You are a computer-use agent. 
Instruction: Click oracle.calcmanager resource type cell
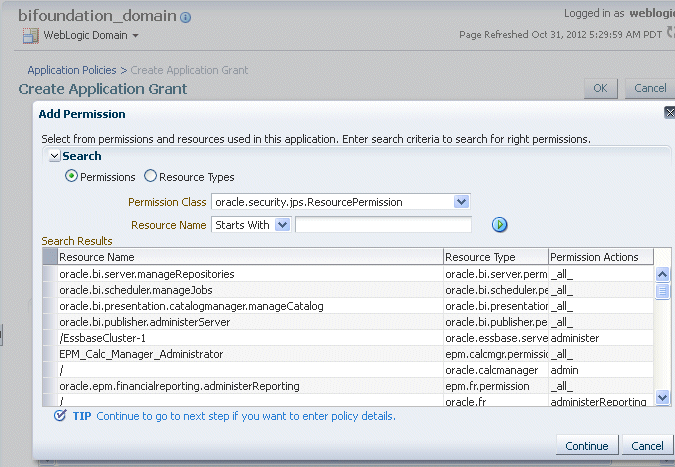tap(496, 370)
